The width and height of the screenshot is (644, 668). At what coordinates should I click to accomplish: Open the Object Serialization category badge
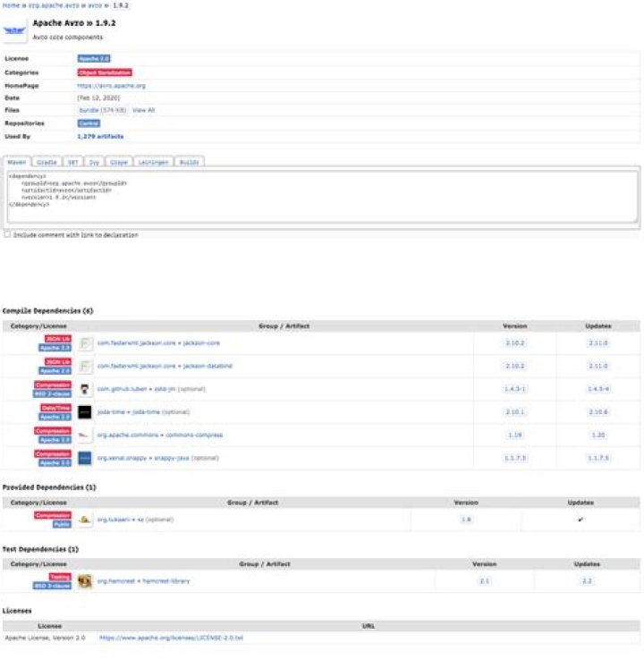pyautogui.click(x=105, y=72)
